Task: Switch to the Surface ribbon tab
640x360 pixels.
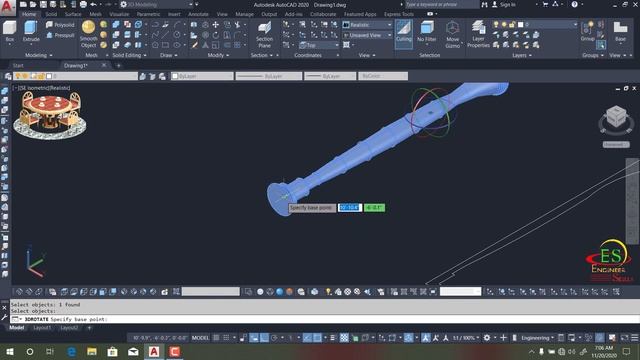Action: (x=73, y=14)
